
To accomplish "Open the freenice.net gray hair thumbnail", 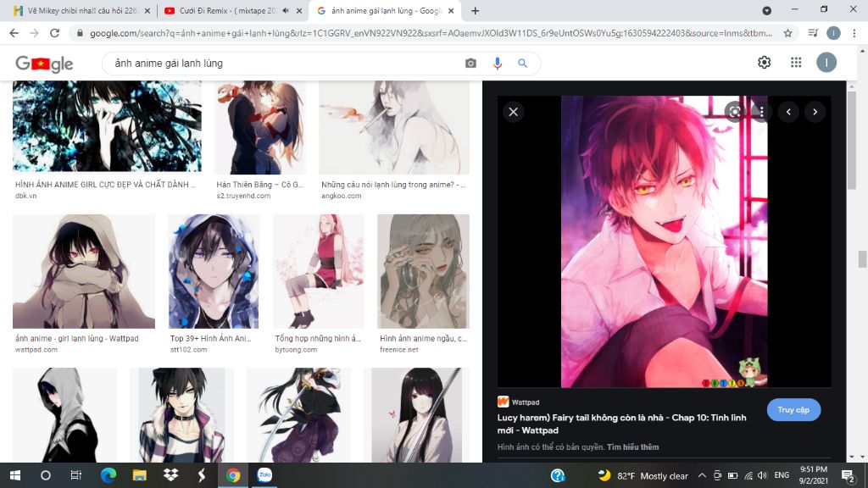I will [424, 272].
